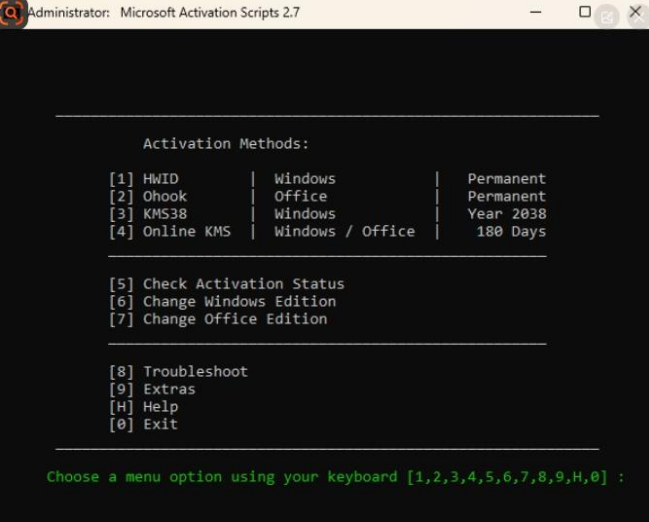The height and width of the screenshot is (522, 649).
Task: Click the round edit overlay icon near top-right
Action: click(609, 17)
